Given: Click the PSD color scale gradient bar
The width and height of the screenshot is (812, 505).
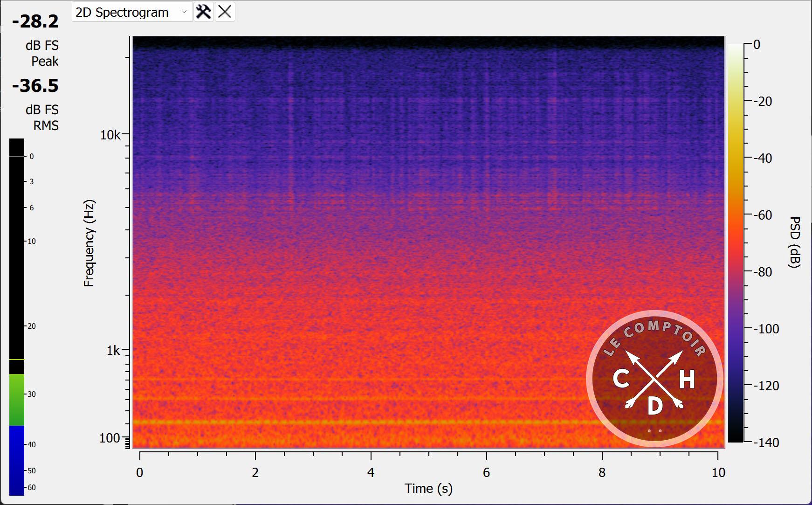Looking at the screenshot, I should pyautogui.click(x=736, y=242).
